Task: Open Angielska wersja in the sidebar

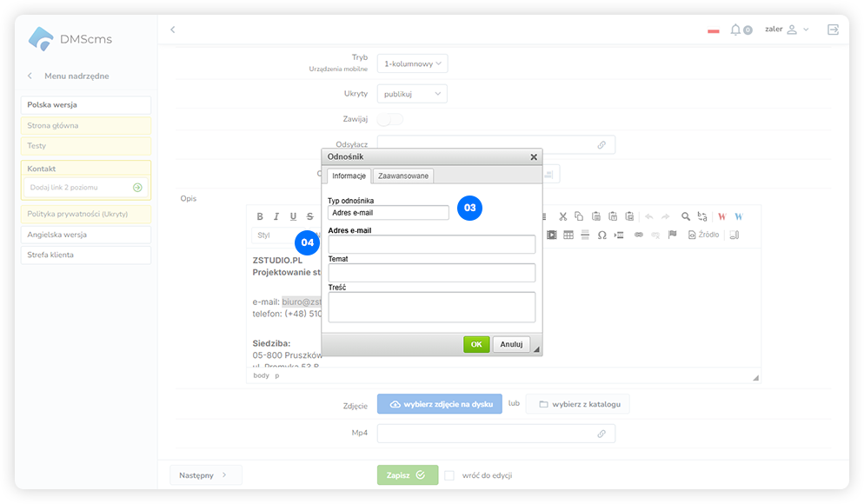Action: point(86,235)
